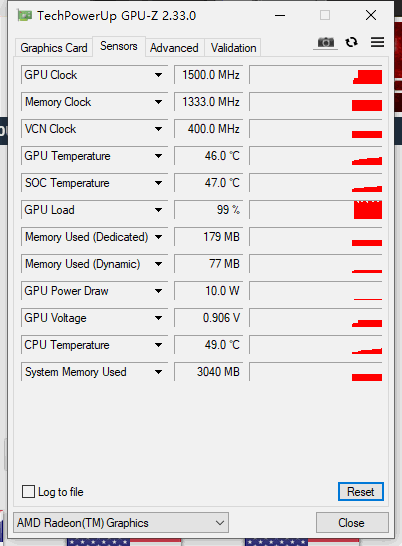Open the Memory Used (Dedicated) dropdown
402x546 pixels.
coord(159,237)
